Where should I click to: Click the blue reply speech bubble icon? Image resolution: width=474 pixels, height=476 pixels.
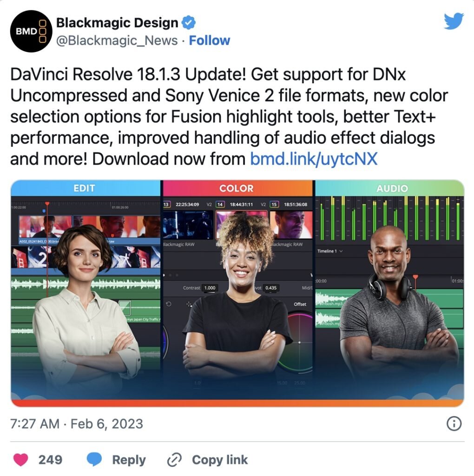(94, 459)
